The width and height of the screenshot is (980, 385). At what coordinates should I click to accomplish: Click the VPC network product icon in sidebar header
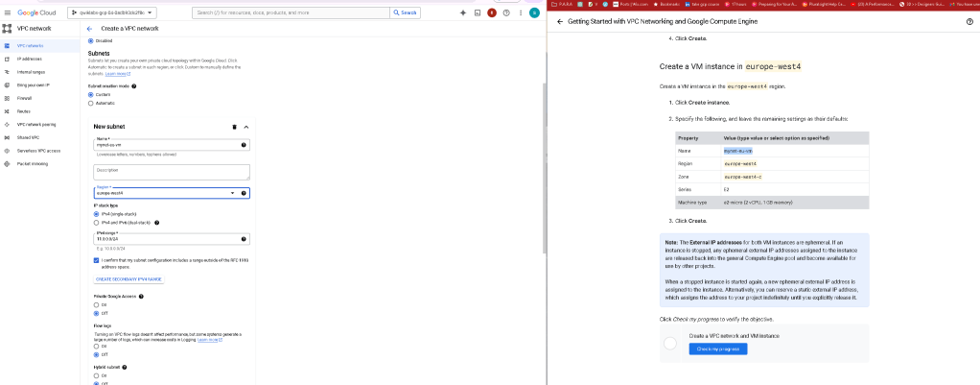(7, 28)
